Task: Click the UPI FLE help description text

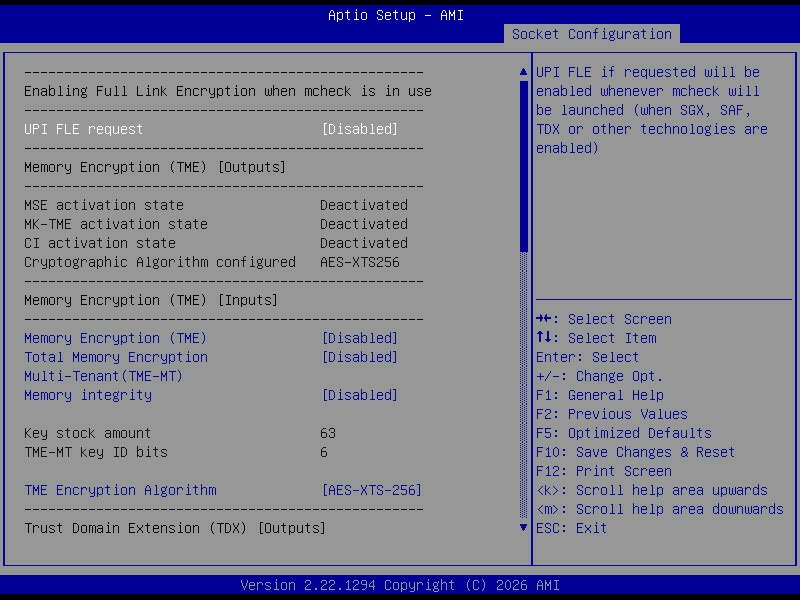Action: (652, 110)
